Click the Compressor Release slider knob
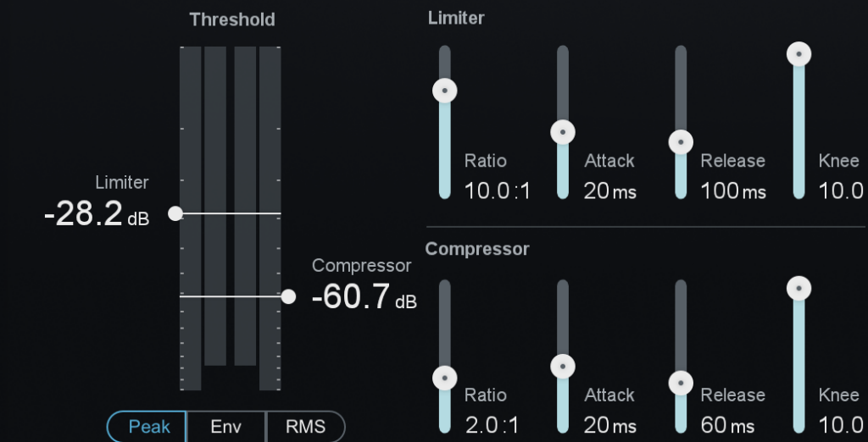868x442 pixels. 681,383
